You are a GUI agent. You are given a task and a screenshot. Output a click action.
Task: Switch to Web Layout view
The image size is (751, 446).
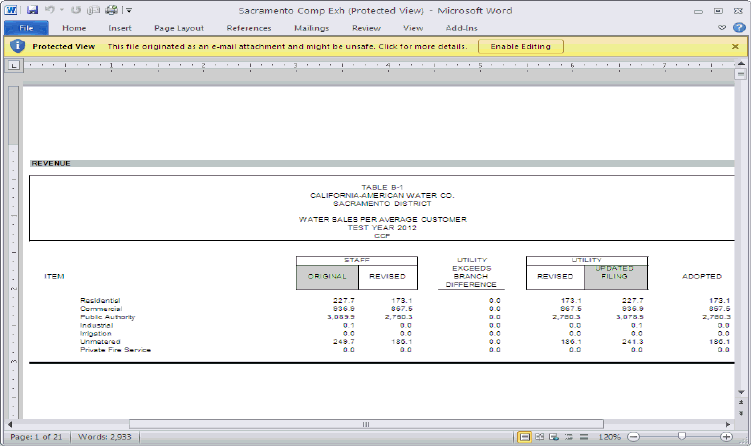tap(555, 438)
